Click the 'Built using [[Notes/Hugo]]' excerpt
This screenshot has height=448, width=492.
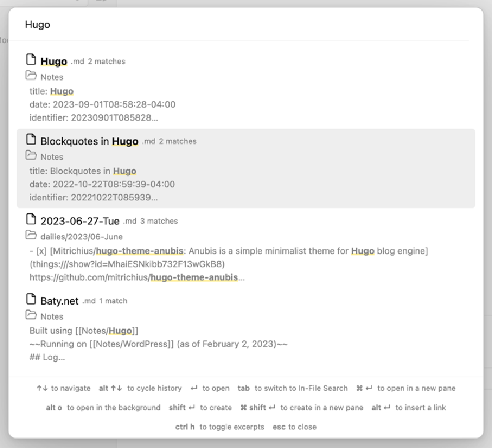(x=84, y=331)
